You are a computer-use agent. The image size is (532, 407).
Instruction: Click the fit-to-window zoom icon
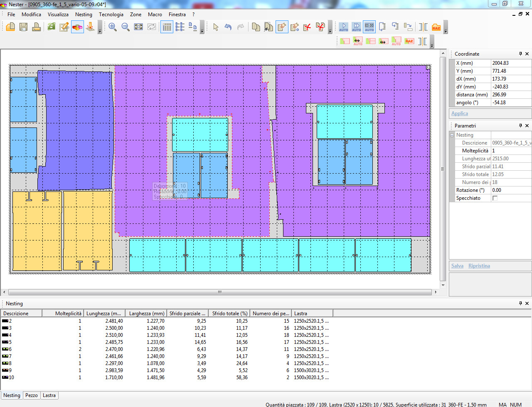(x=138, y=27)
